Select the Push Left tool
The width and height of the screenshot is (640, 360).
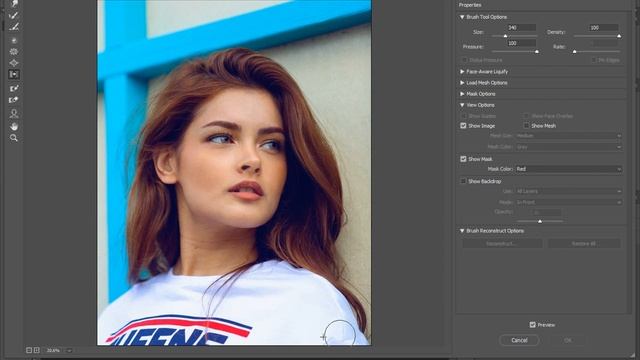click(x=13, y=75)
